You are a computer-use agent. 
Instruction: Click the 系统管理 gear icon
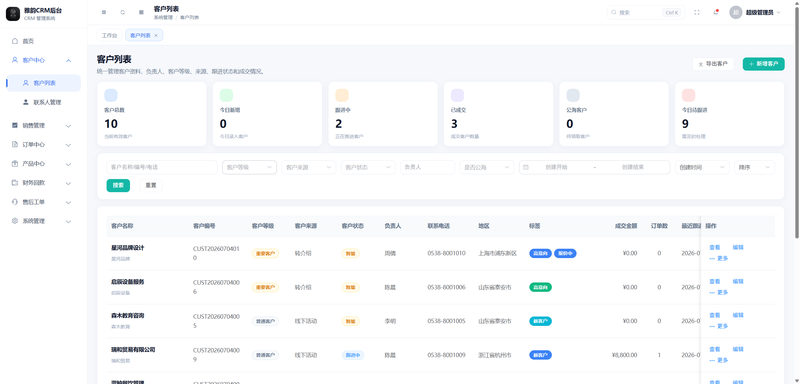pyautogui.click(x=15, y=221)
